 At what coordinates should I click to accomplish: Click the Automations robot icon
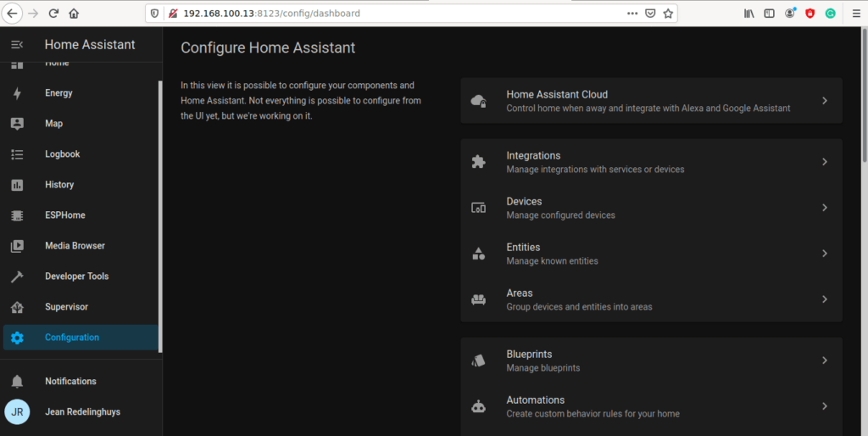pyautogui.click(x=478, y=406)
